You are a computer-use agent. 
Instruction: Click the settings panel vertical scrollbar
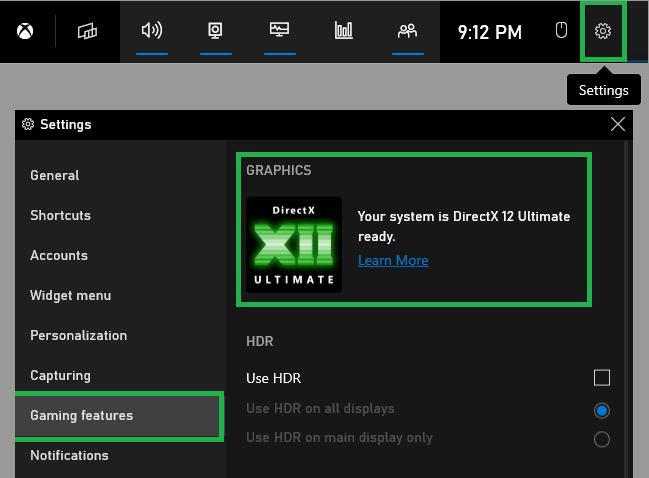(626, 308)
